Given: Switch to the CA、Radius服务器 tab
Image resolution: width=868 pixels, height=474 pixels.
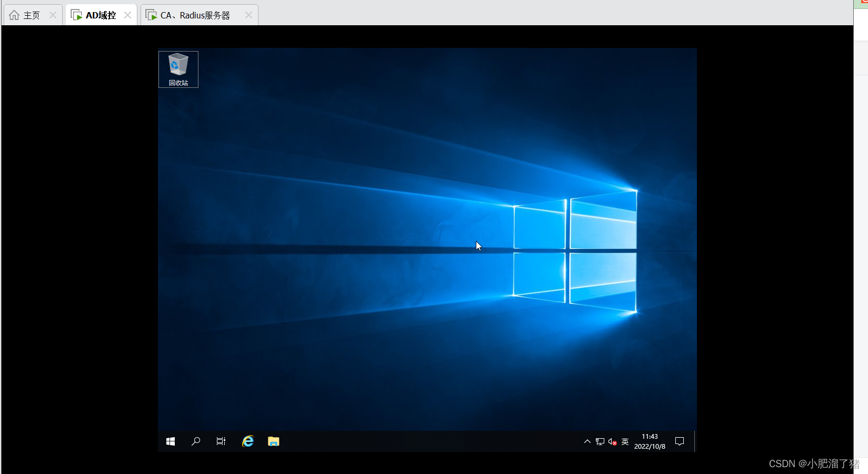Looking at the screenshot, I should [199, 15].
